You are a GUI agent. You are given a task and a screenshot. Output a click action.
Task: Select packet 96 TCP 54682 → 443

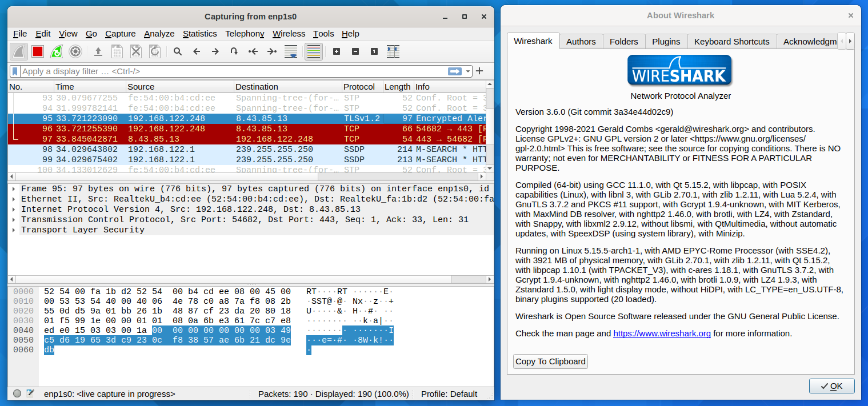[x=247, y=128]
